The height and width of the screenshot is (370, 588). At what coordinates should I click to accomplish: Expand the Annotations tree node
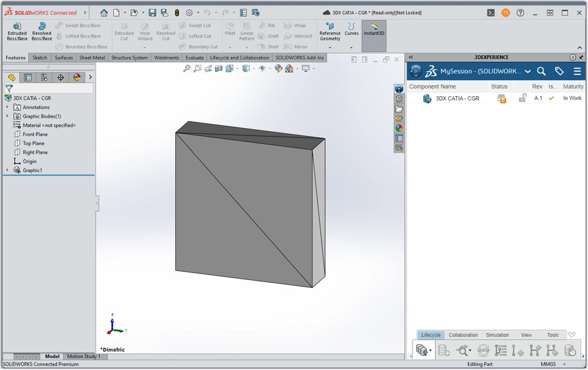click(x=7, y=107)
